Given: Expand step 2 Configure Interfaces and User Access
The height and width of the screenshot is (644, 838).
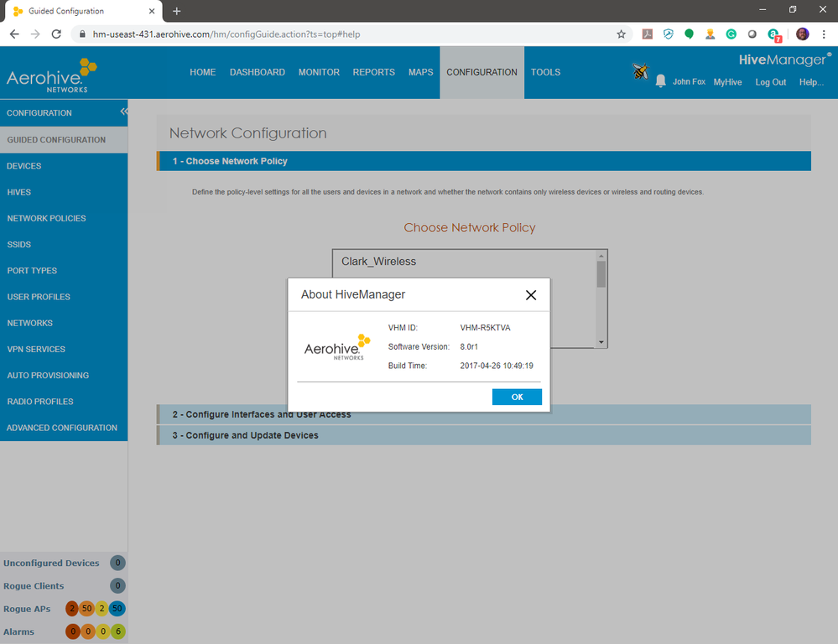Looking at the screenshot, I should tap(484, 414).
